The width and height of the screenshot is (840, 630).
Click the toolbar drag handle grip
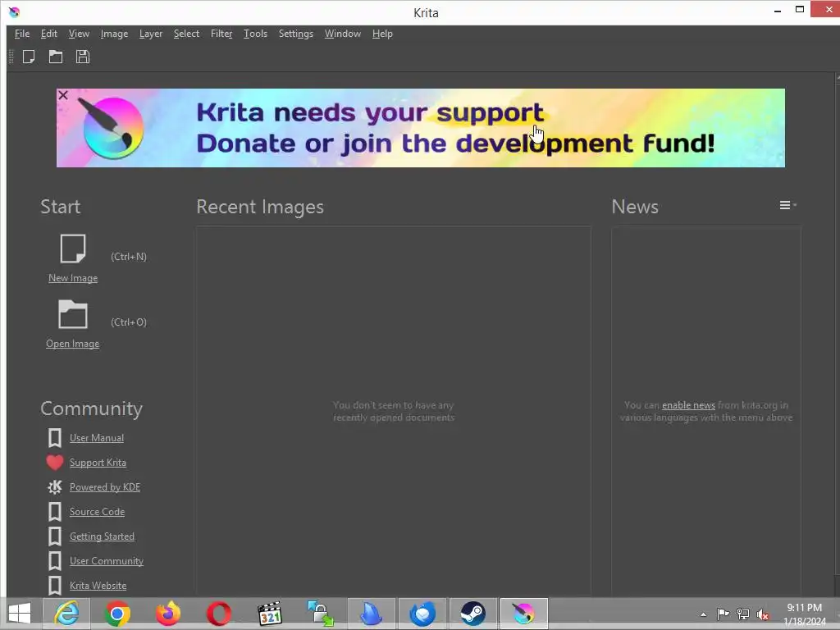coord(11,57)
